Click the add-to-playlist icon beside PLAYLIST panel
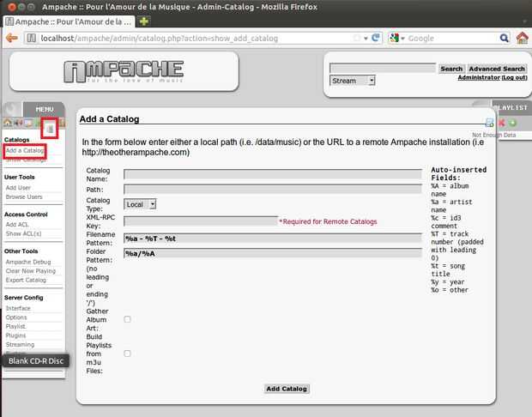532x417 pixels. (x=490, y=123)
